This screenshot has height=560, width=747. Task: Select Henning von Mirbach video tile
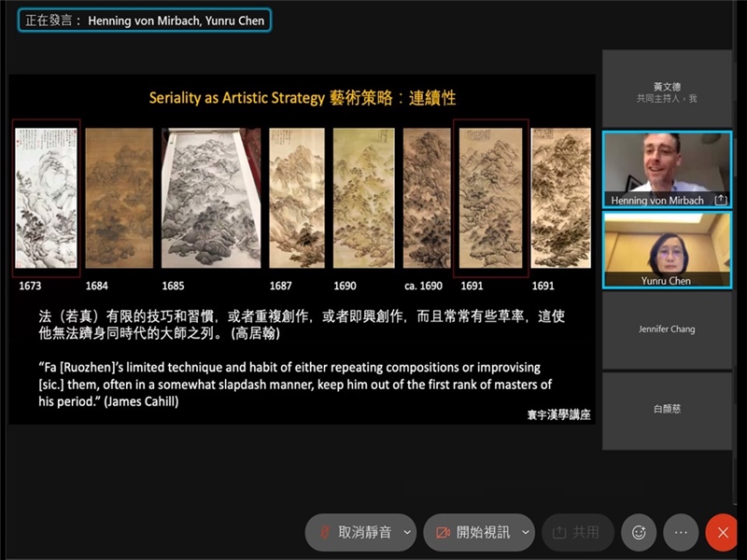667,170
